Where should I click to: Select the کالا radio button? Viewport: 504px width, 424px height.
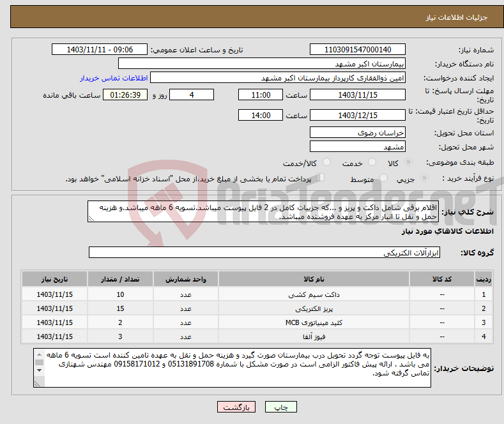[x=408, y=162]
